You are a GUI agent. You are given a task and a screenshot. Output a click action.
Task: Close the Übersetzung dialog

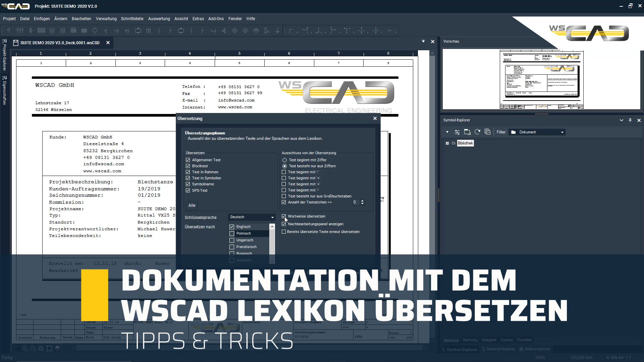coord(375,118)
